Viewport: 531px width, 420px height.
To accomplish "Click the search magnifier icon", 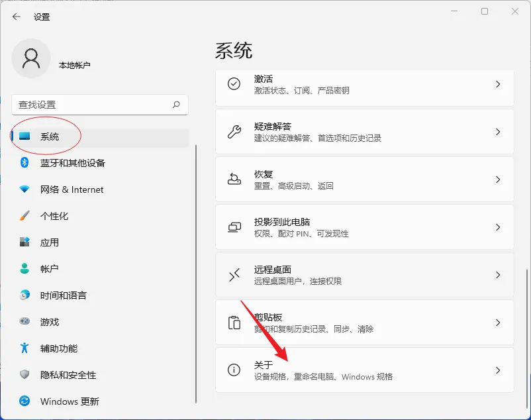I will [x=176, y=105].
